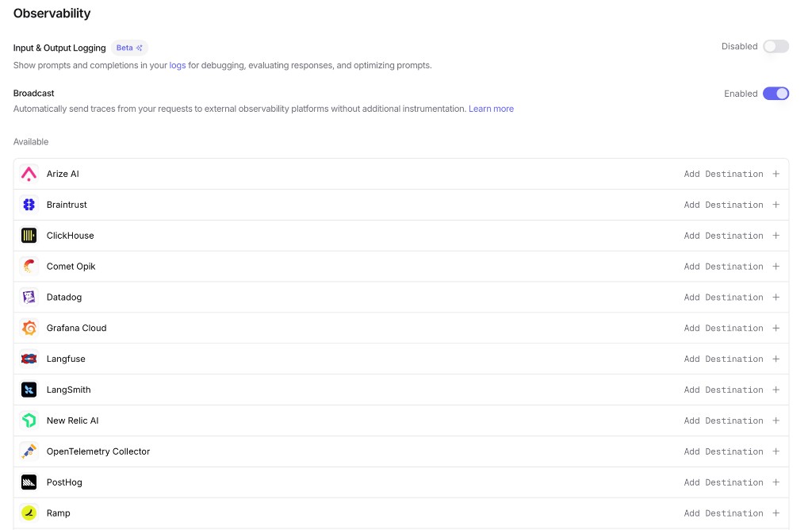The width and height of the screenshot is (812, 530).
Task: Click the Langfuse logo icon
Action: [29, 359]
